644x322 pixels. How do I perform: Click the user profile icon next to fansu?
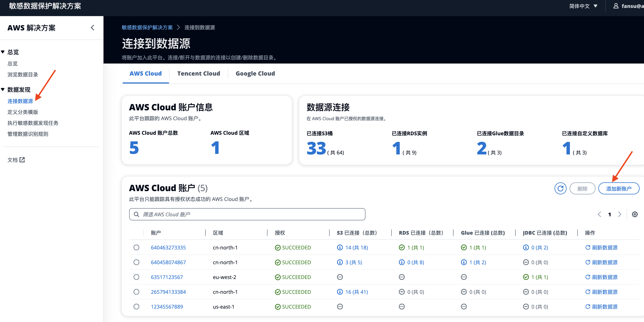click(616, 6)
